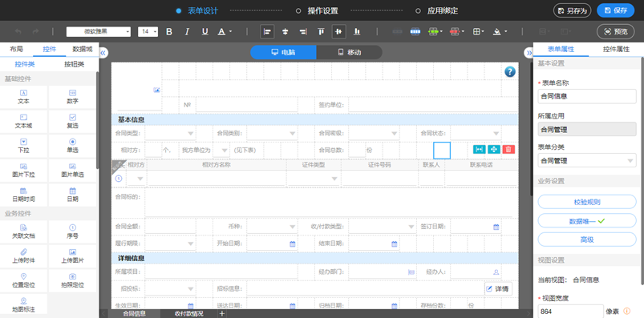Switch to 移动 mobile view

(x=349, y=53)
